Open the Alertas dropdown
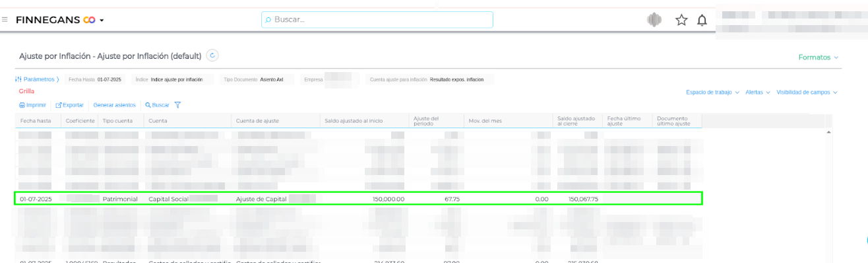 click(x=757, y=93)
